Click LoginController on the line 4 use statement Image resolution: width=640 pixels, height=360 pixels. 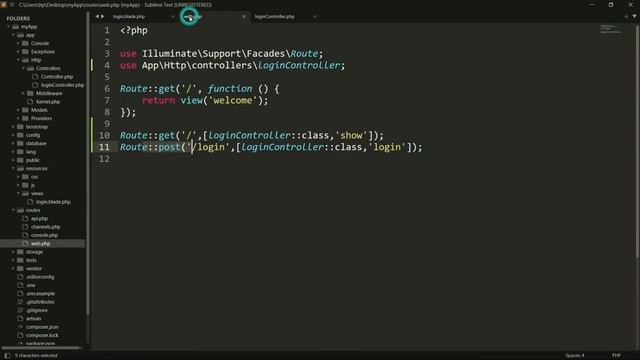[x=298, y=65]
